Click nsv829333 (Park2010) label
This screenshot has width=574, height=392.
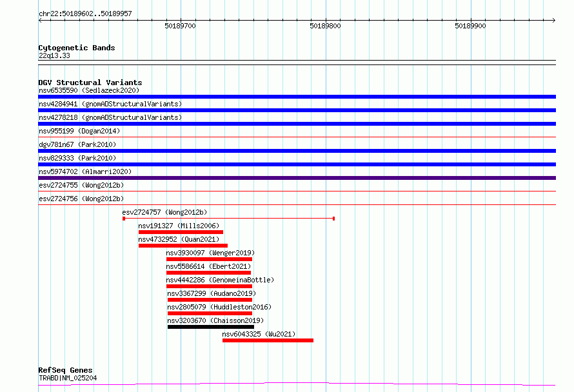click(x=77, y=158)
